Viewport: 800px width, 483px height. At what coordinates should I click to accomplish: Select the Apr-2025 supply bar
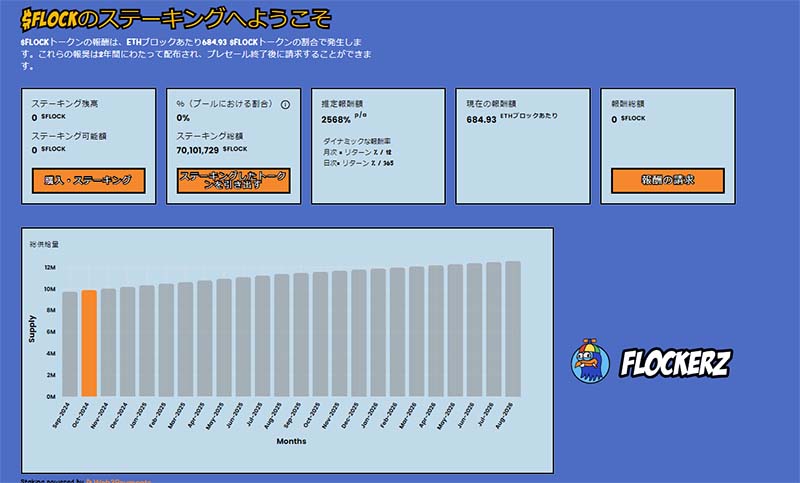pos(205,339)
